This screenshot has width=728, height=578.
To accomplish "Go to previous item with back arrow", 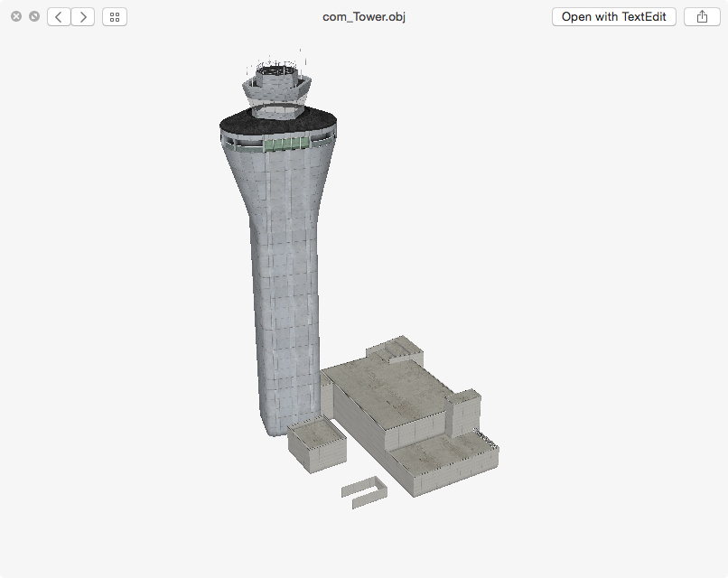I will click(x=59, y=17).
